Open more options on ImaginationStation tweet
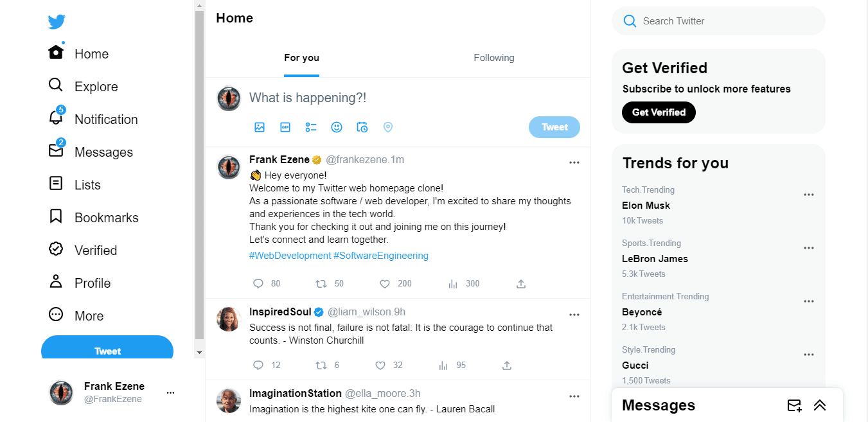 click(x=574, y=396)
